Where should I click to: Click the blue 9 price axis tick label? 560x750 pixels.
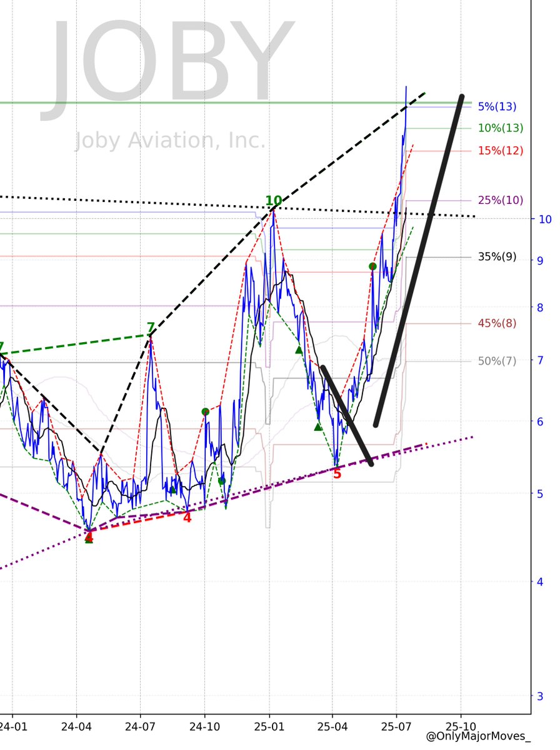pos(540,261)
